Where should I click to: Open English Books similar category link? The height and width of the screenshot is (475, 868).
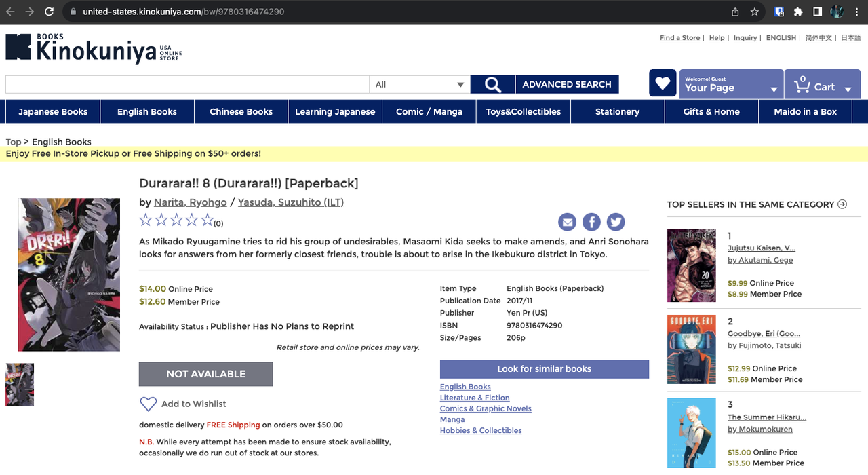(x=465, y=387)
